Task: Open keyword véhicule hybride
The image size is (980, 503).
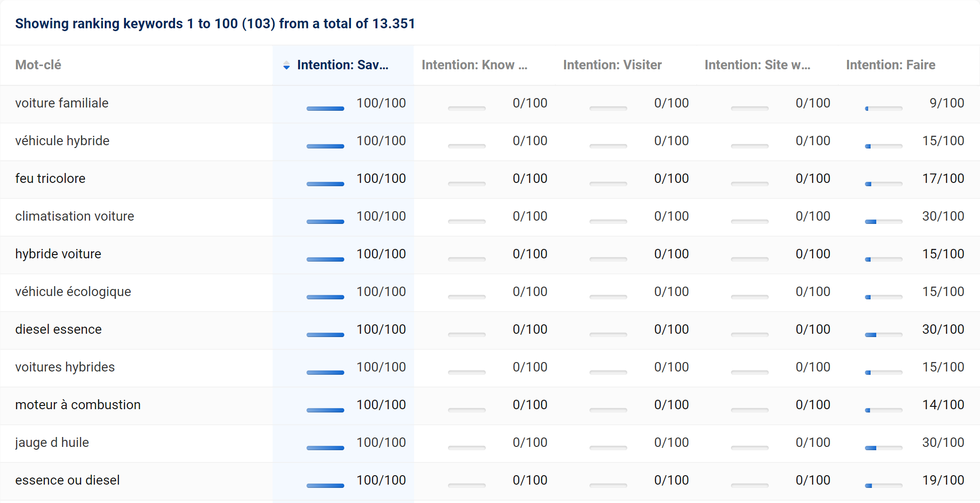Action: pos(62,141)
